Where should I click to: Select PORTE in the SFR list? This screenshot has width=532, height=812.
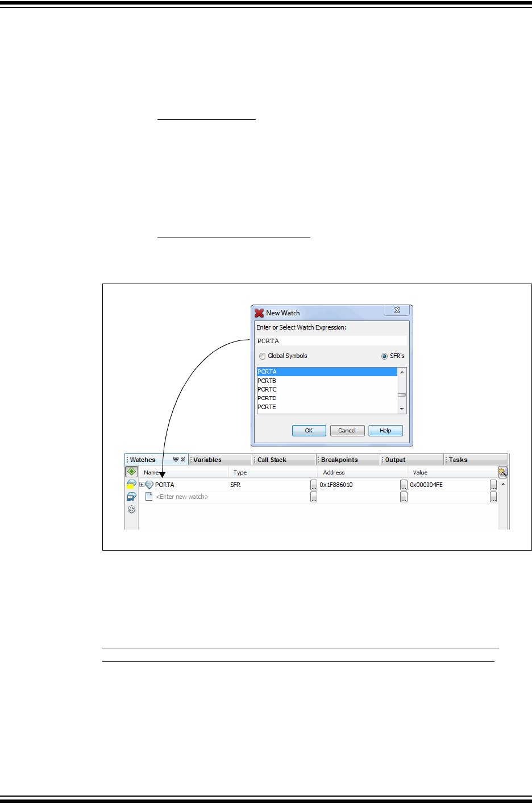click(327, 407)
